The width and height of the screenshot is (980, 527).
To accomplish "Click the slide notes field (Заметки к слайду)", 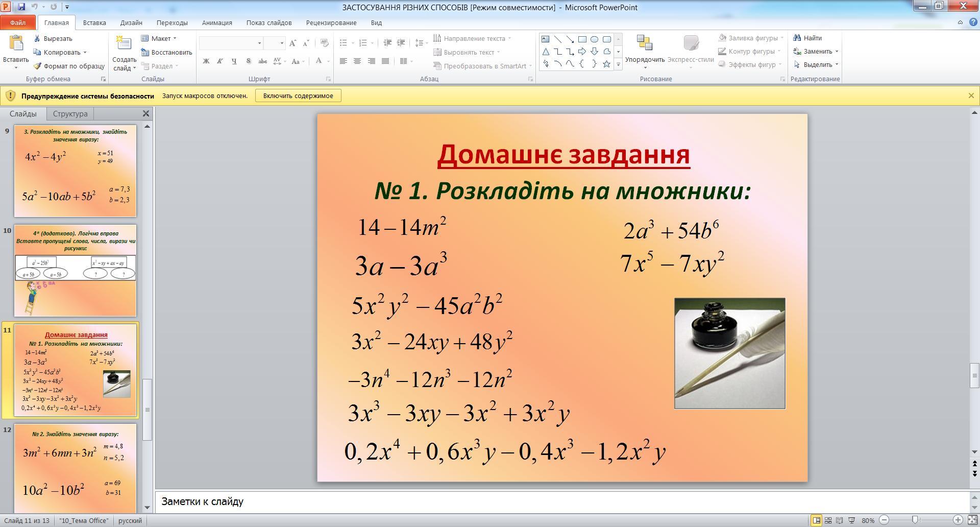I will [x=562, y=501].
